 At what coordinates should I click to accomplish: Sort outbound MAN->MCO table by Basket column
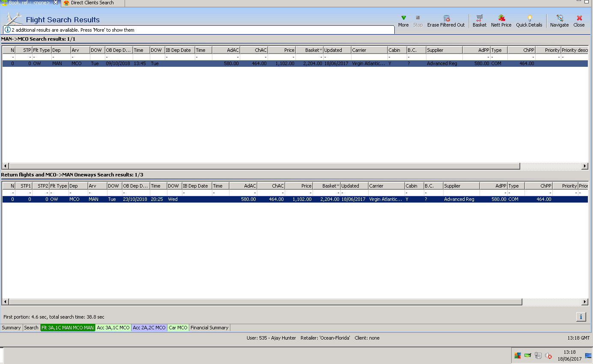point(309,50)
